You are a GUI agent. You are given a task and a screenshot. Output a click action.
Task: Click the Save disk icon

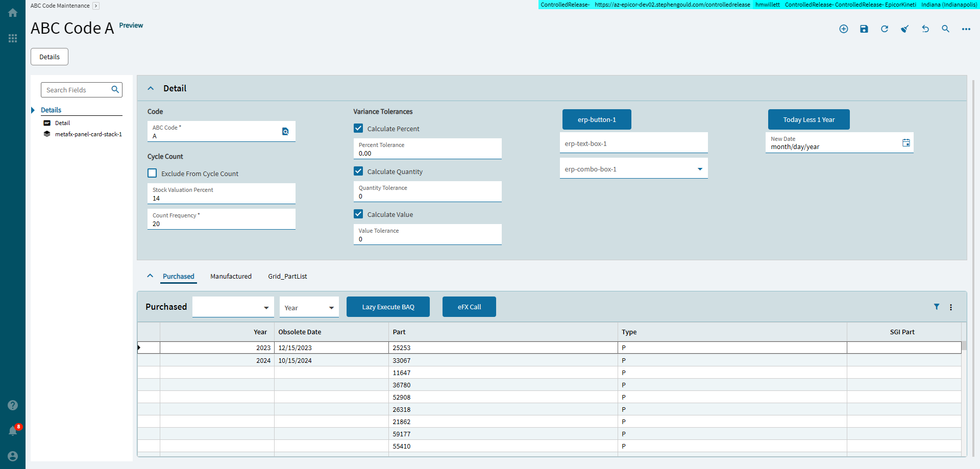tap(864, 29)
